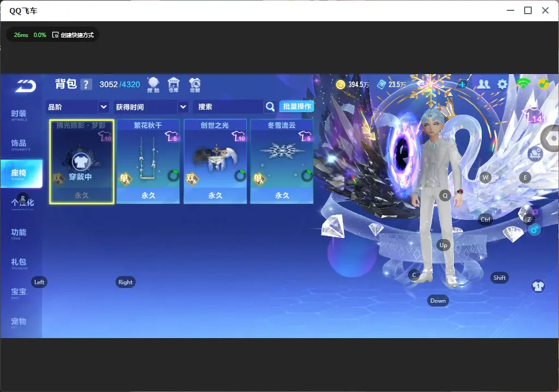Click the yellow music note icon
Image resolution: width=559 pixels, height=392 pixels.
click(x=543, y=84)
